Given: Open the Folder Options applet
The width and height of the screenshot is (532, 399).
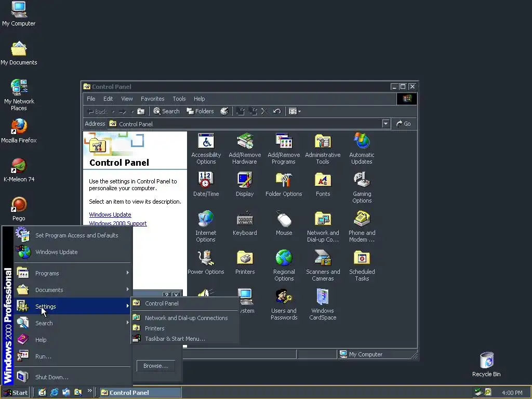Looking at the screenshot, I should (x=284, y=184).
